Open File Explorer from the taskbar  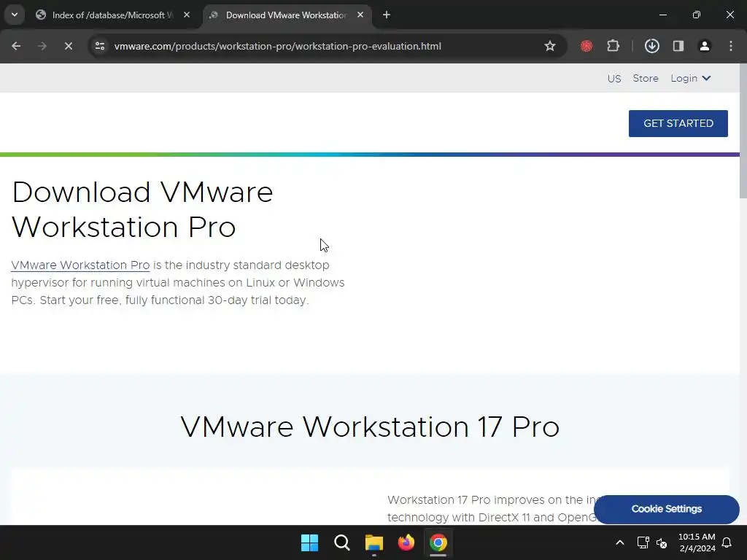click(x=374, y=542)
